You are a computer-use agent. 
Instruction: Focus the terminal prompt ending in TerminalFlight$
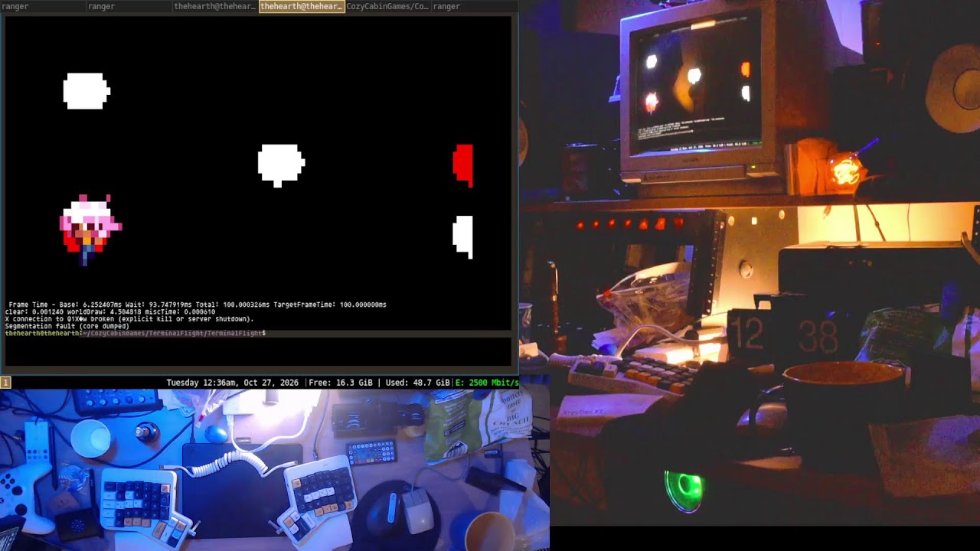pos(136,334)
